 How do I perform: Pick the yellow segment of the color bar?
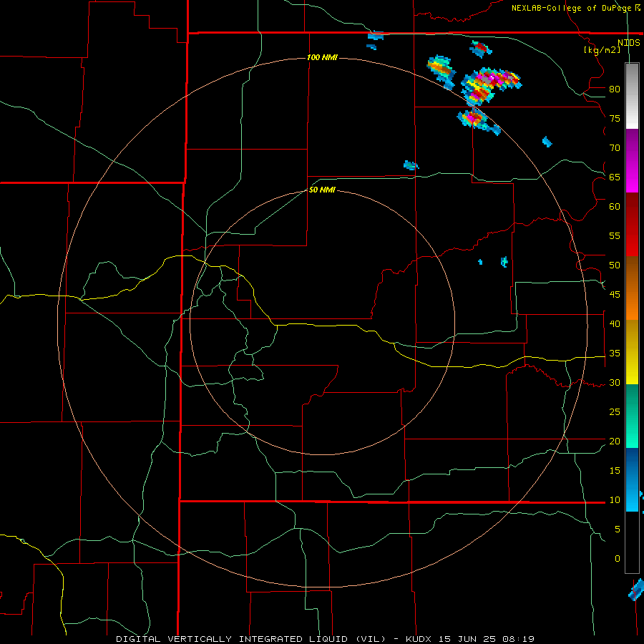point(632,352)
